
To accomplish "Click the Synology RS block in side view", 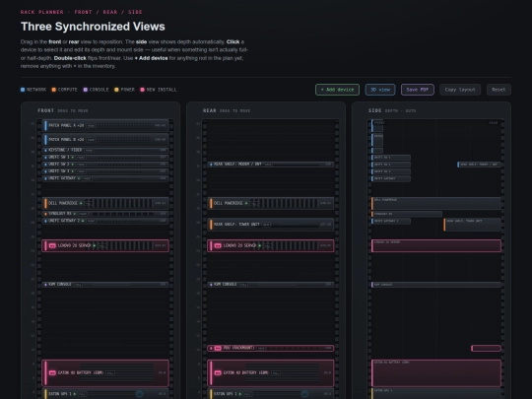I will (x=407, y=214).
